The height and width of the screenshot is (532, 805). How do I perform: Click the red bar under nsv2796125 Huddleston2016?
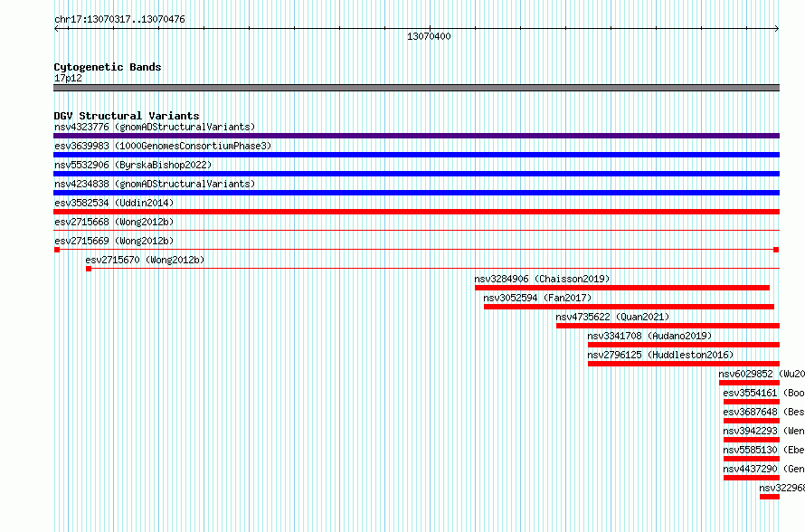click(x=684, y=364)
